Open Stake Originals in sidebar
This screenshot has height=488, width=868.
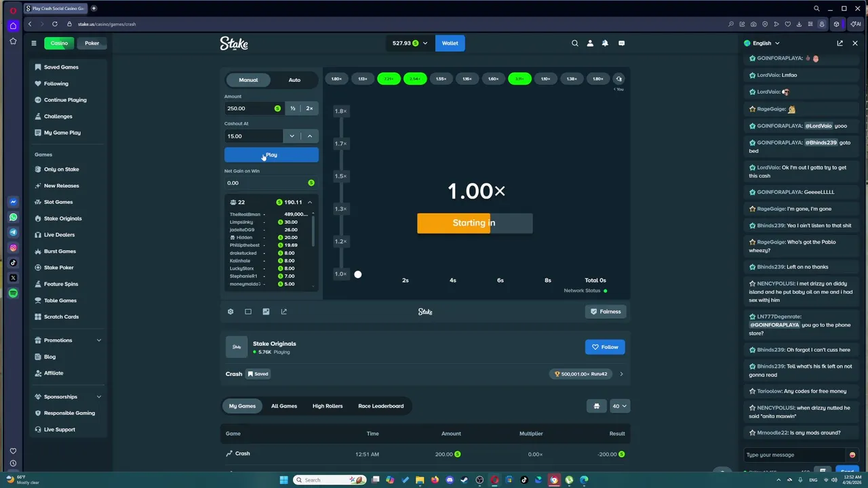click(62, 218)
